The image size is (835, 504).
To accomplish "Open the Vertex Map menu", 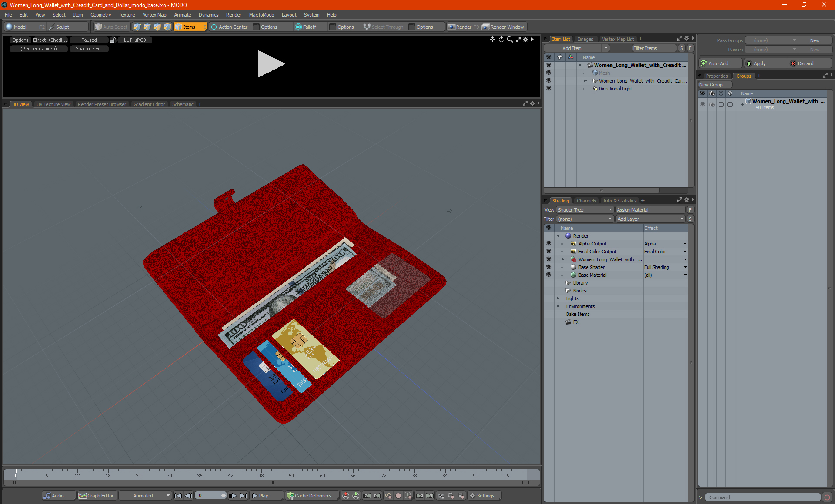I will click(154, 15).
